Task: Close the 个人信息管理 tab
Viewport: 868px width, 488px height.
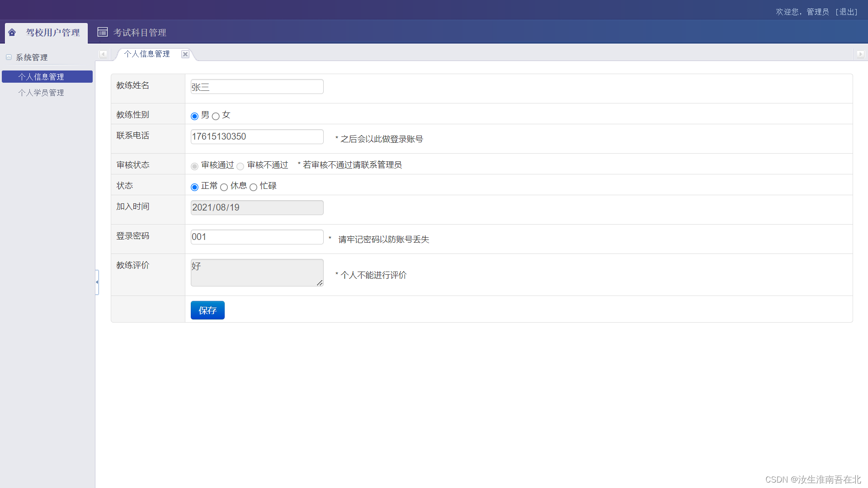Action: [185, 54]
